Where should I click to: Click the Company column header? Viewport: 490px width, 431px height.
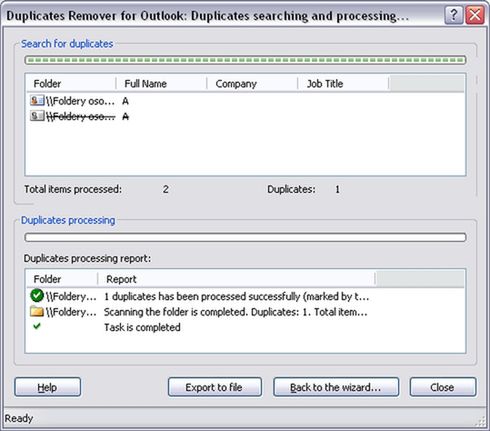point(252,84)
